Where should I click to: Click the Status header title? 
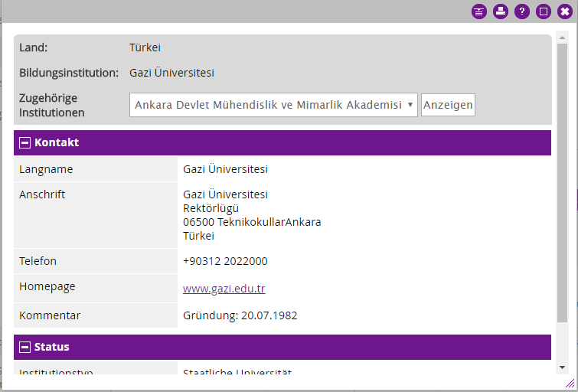click(51, 347)
